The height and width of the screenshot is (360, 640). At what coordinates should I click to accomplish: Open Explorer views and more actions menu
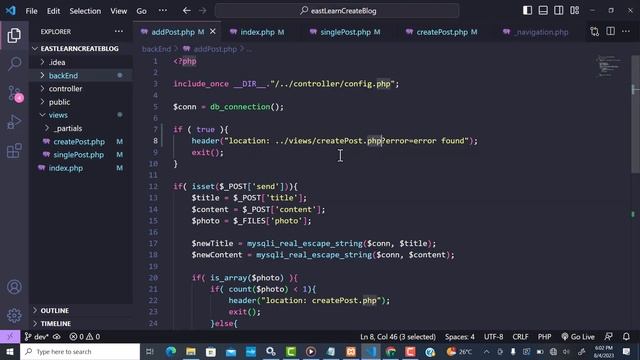pos(119,31)
